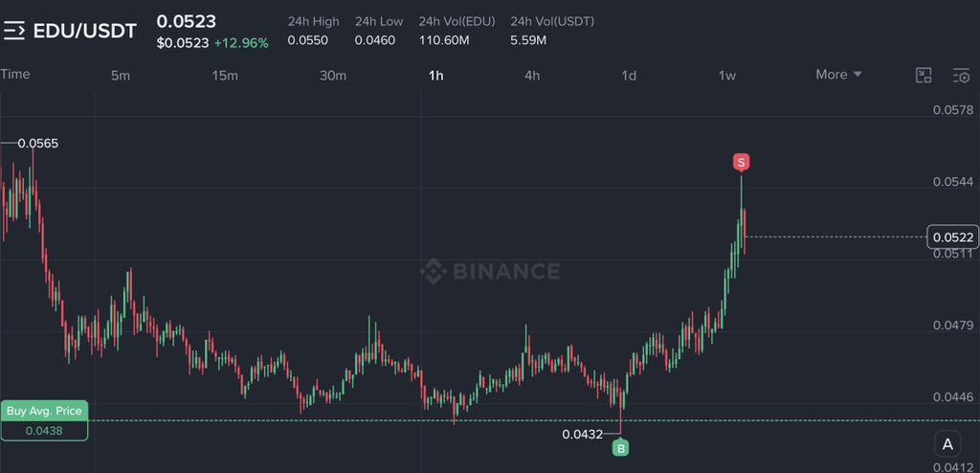Select the 4h interval

(x=532, y=76)
